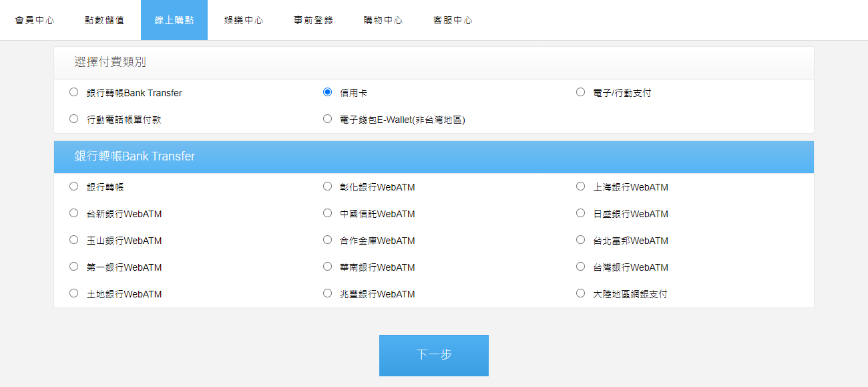Go to 事前登錄 tab

(313, 20)
